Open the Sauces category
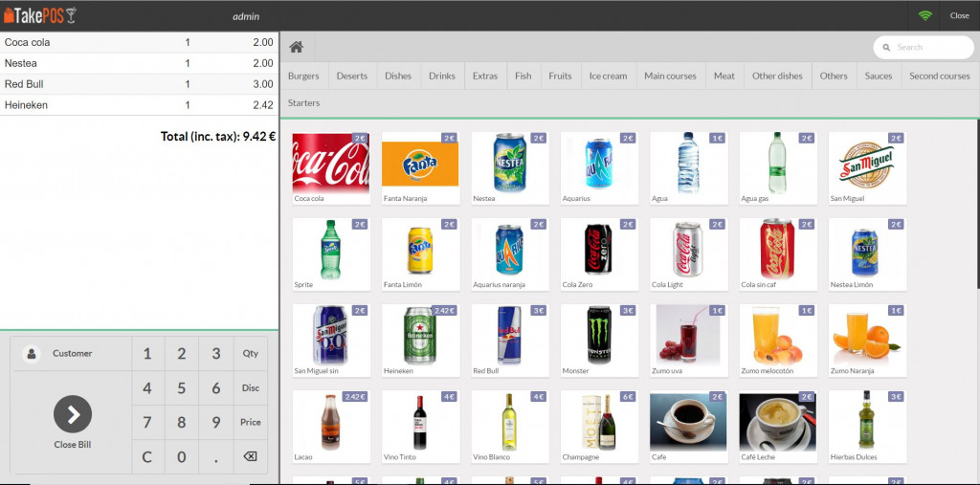980x485 pixels. pos(879,76)
